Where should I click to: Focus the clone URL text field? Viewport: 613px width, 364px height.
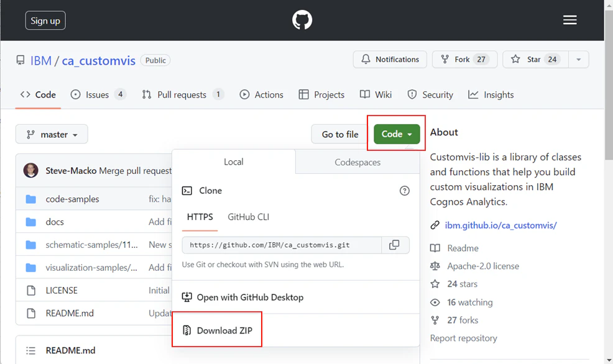tap(282, 245)
